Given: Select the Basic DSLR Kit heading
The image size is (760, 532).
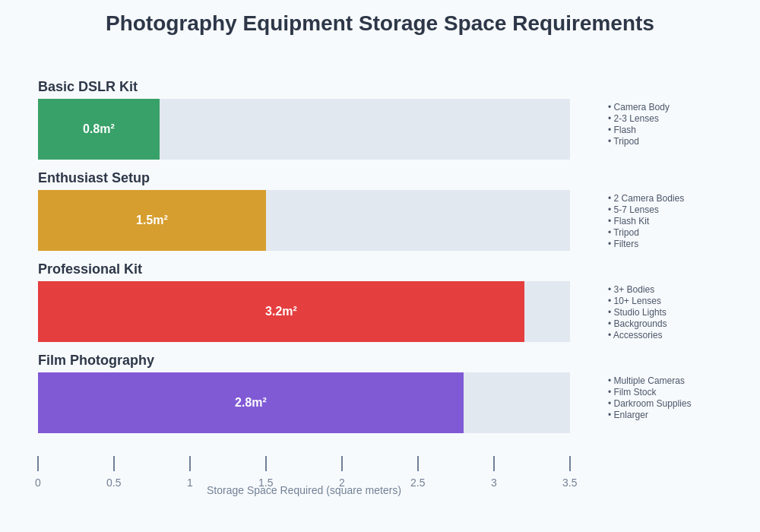Looking at the screenshot, I should pos(87,87).
